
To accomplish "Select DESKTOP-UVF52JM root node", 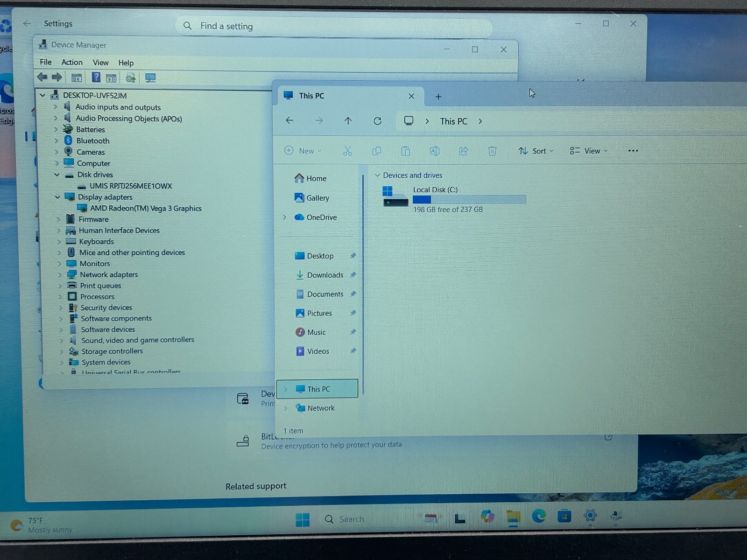I will coord(95,95).
